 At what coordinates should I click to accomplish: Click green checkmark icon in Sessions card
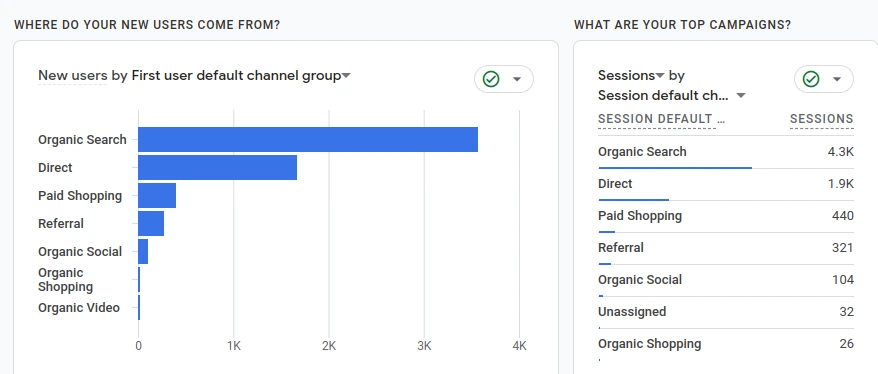[811, 80]
